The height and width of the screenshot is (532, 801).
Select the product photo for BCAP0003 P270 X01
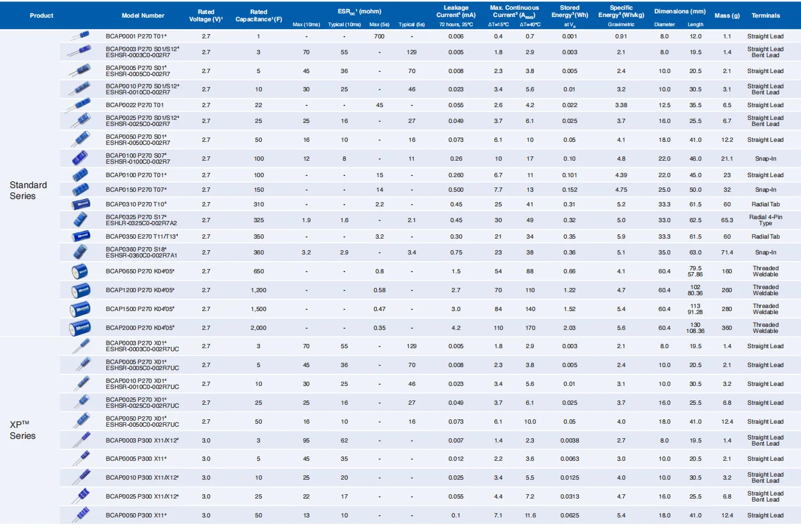pyautogui.click(x=81, y=346)
